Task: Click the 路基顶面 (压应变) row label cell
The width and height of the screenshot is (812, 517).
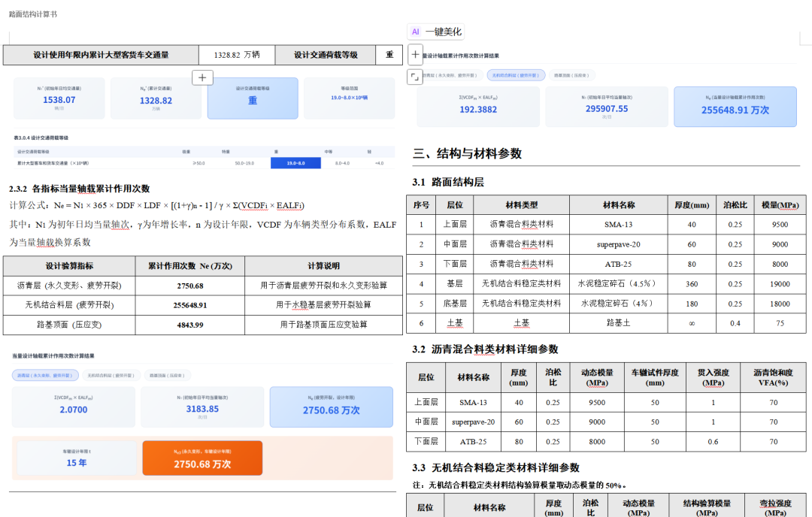Action: 69,325
